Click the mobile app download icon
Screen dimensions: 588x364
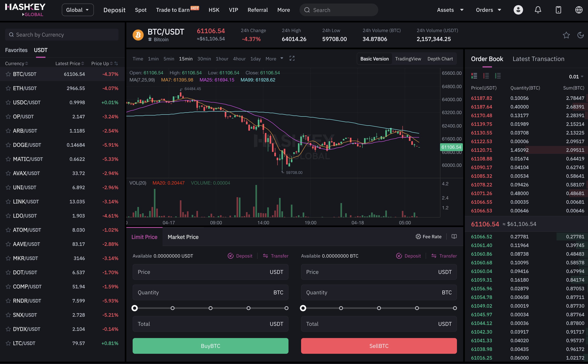pos(558,10)
